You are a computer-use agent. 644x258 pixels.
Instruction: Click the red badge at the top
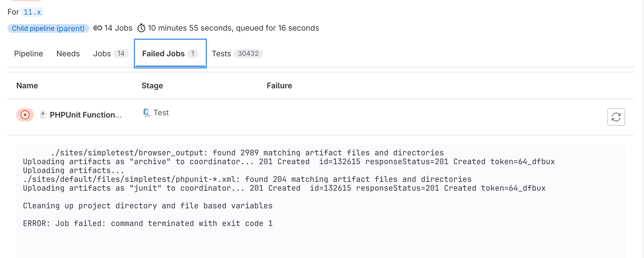tap(26, 1)
